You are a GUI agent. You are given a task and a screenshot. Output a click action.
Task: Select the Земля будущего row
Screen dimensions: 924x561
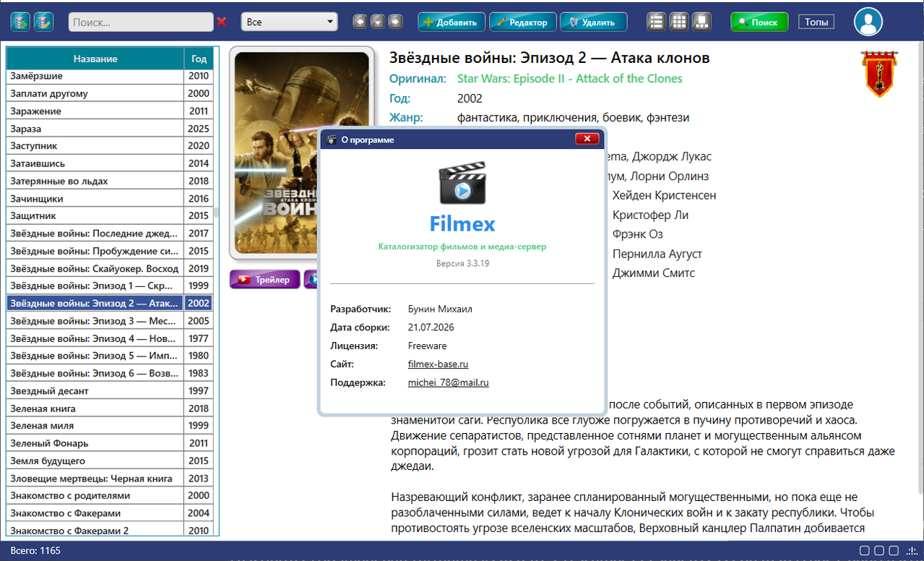click(110, 461)
